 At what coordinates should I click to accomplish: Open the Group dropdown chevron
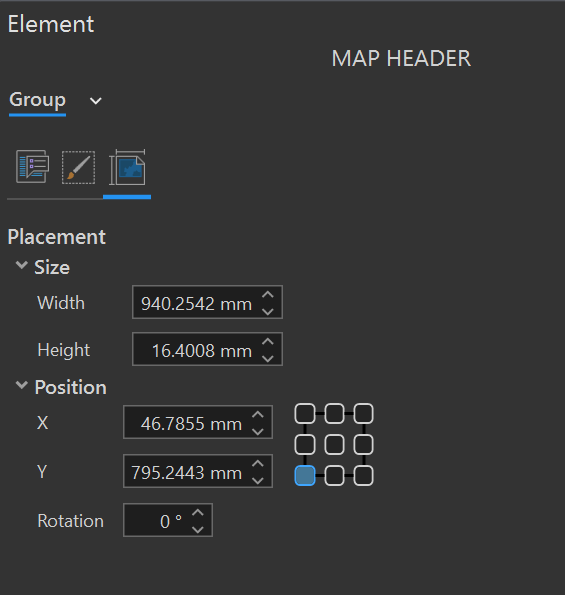[x=96, y=101]
